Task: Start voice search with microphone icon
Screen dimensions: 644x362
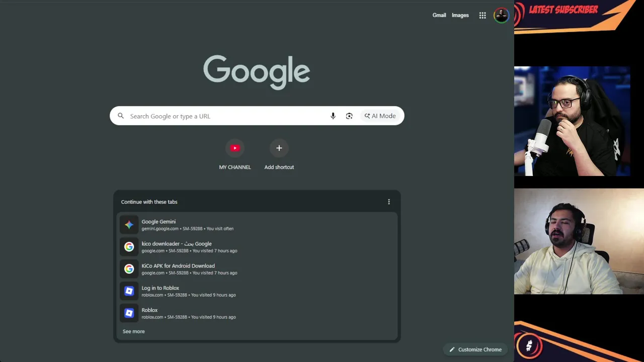Action: point(333,116)
